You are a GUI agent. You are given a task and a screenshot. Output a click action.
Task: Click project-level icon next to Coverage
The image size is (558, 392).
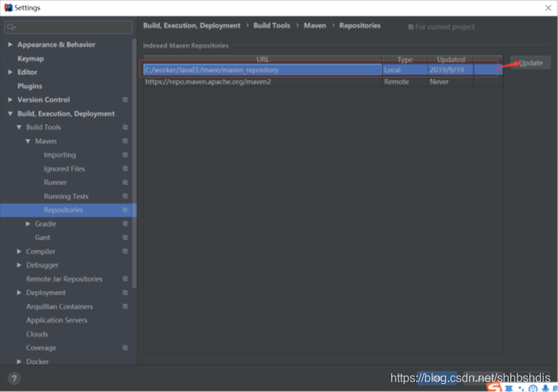click(x=125, y=348)
